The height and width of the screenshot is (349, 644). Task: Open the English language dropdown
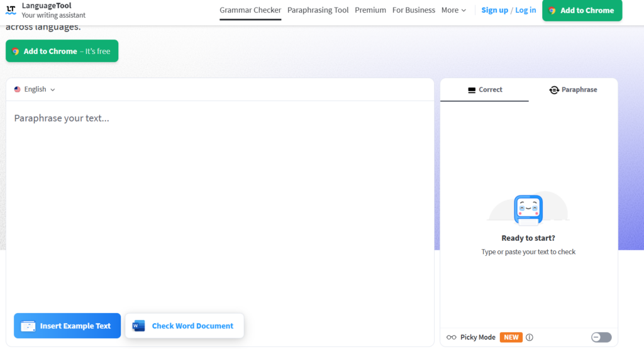coord(35,89)
